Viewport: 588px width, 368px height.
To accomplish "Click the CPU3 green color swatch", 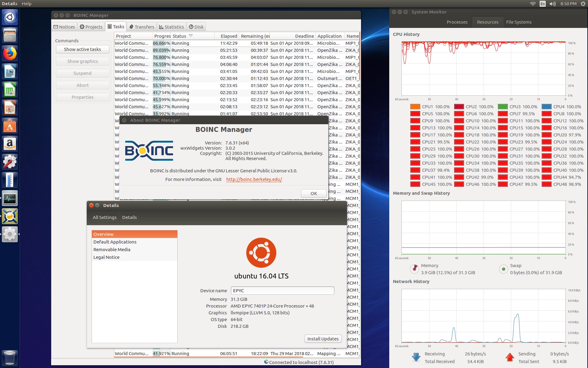I will [503, 107].
